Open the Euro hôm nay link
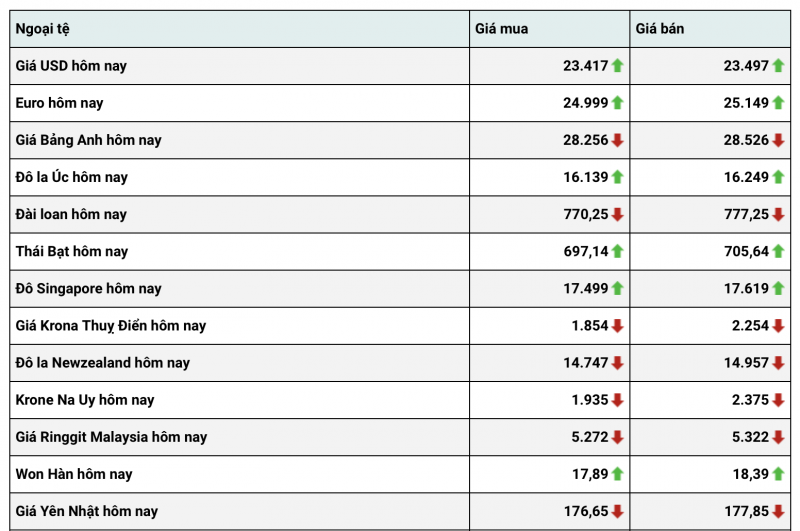Image resolution: width=800 pixels, height=531 pixels. tap(60, 103)
